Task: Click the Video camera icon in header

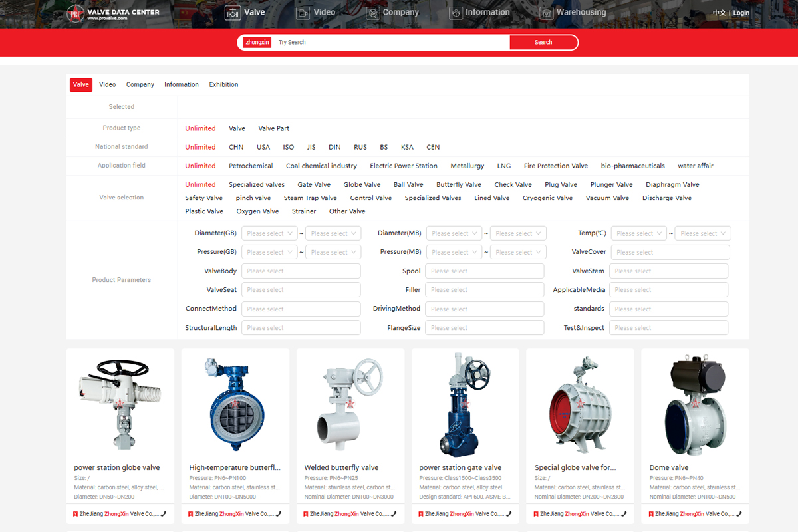Action: coord(303,13)
